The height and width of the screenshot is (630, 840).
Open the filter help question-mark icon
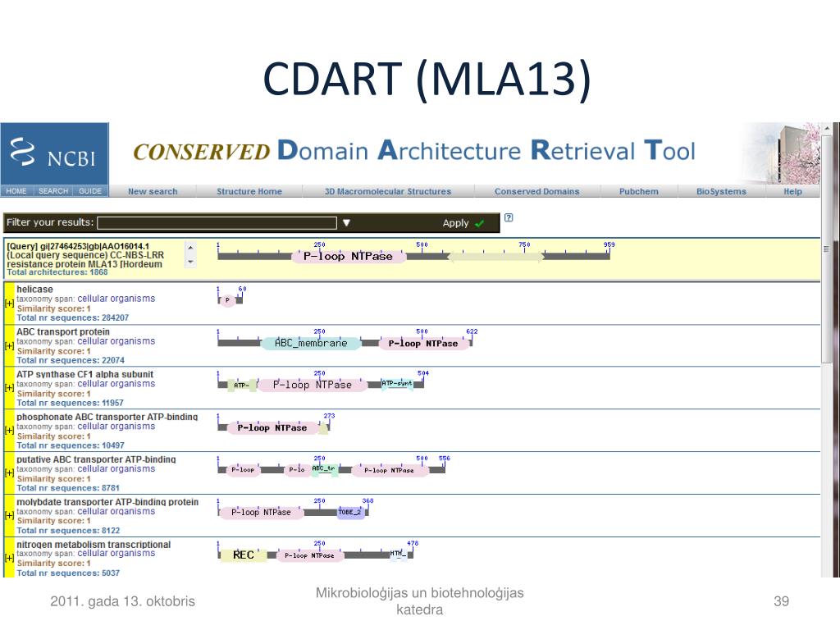pos(509,217)
